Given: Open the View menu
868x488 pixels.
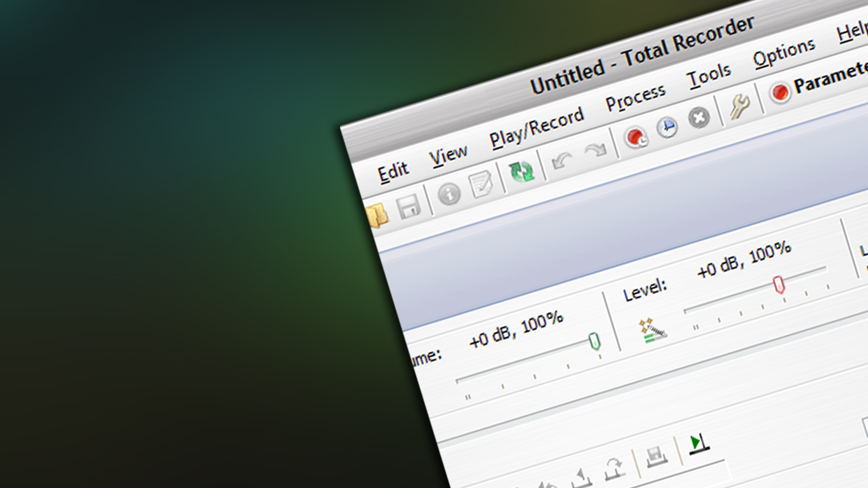Looking at the screenshot, I should coord(448,156).
